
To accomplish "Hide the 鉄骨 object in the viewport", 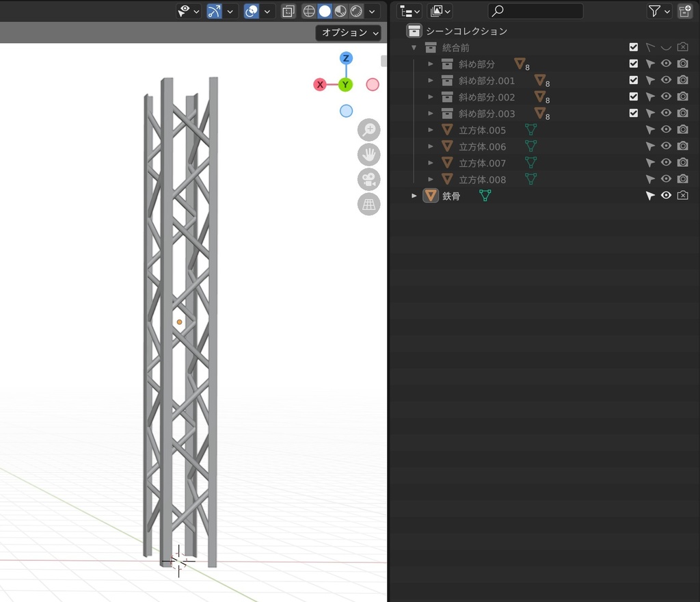I will coord(666,195).
